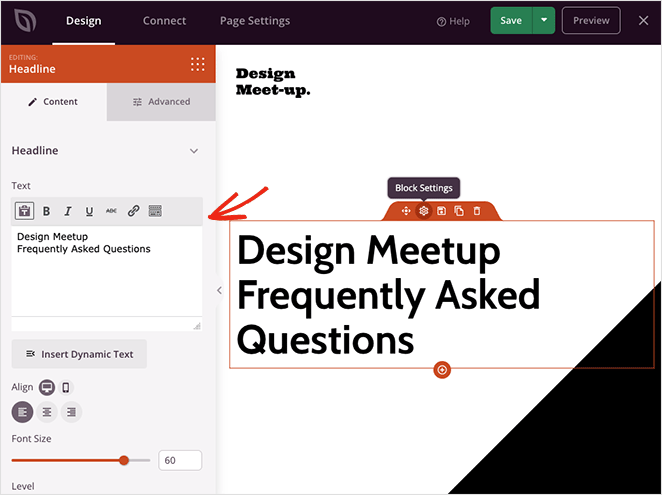Click the Design Meet-up logo text
662x495 pixels.
(273, 82)
